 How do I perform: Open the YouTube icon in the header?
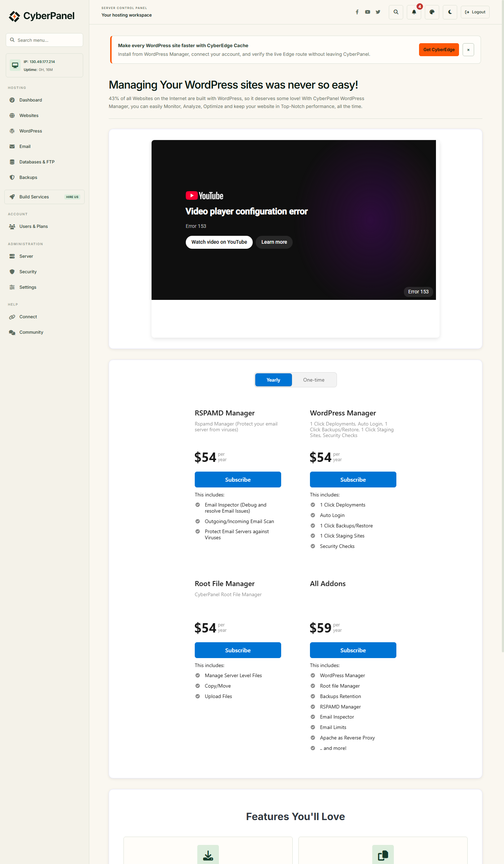368,12
